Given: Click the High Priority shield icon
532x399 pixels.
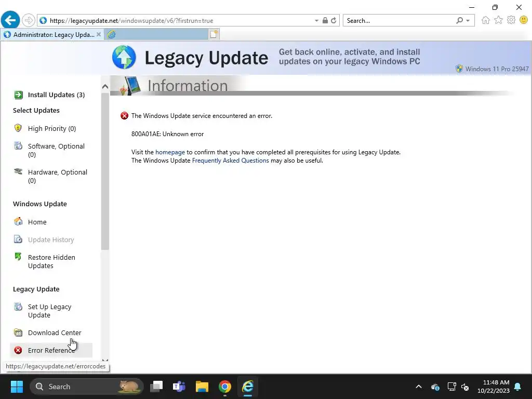Looking at the screenshot, I should (x=18, y=128).
